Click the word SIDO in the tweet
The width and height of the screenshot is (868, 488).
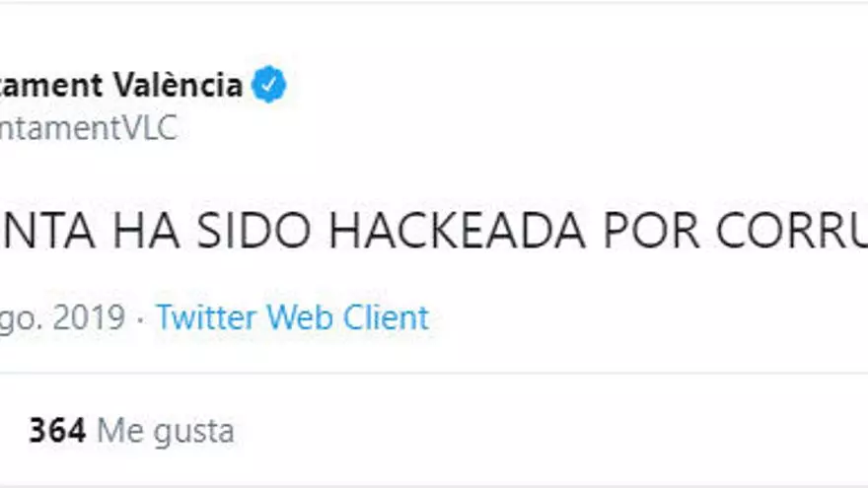(253, 230)
